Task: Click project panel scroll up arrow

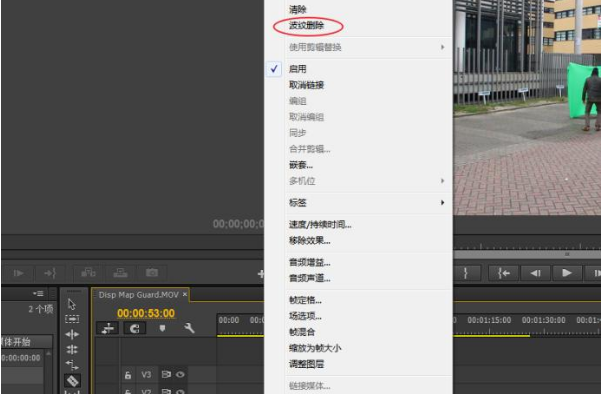Action: 49,353
